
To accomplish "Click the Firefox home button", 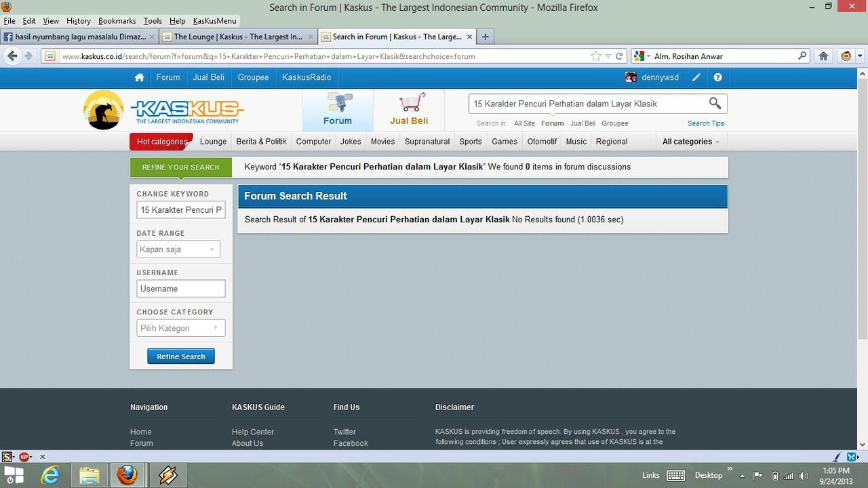I will coord(823,56).
